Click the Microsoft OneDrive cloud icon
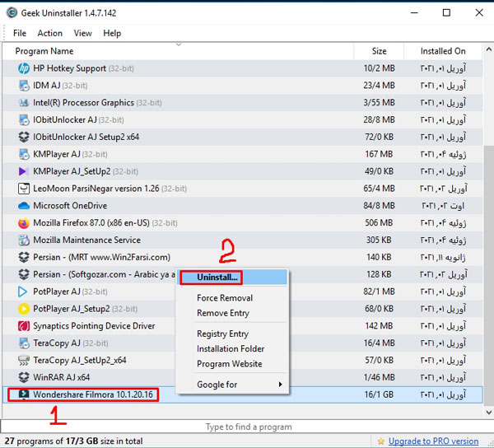494x448 pixels. [24, 206]
